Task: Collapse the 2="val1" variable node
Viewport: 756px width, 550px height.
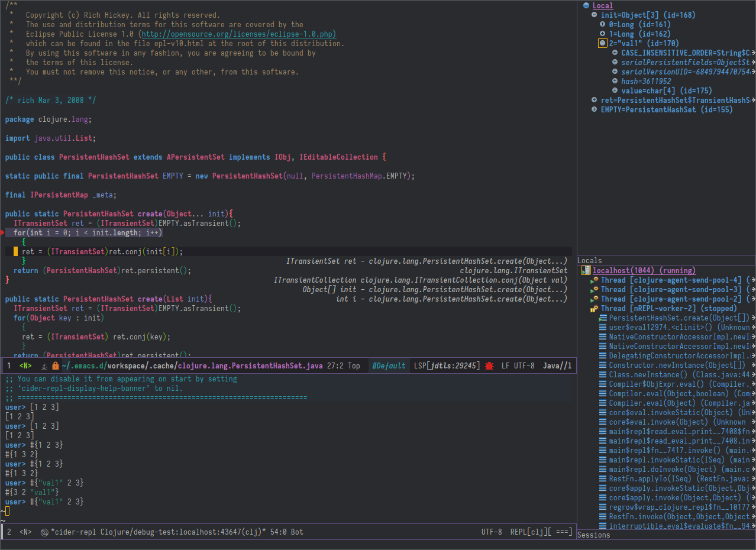Action: click(602, 43)
